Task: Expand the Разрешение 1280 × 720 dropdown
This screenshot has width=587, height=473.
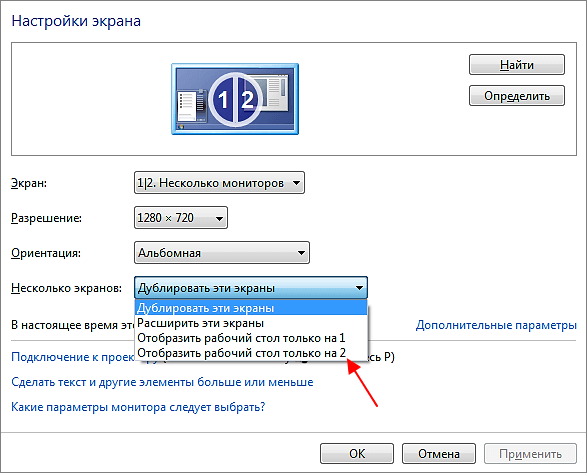Action: (181, 218)
